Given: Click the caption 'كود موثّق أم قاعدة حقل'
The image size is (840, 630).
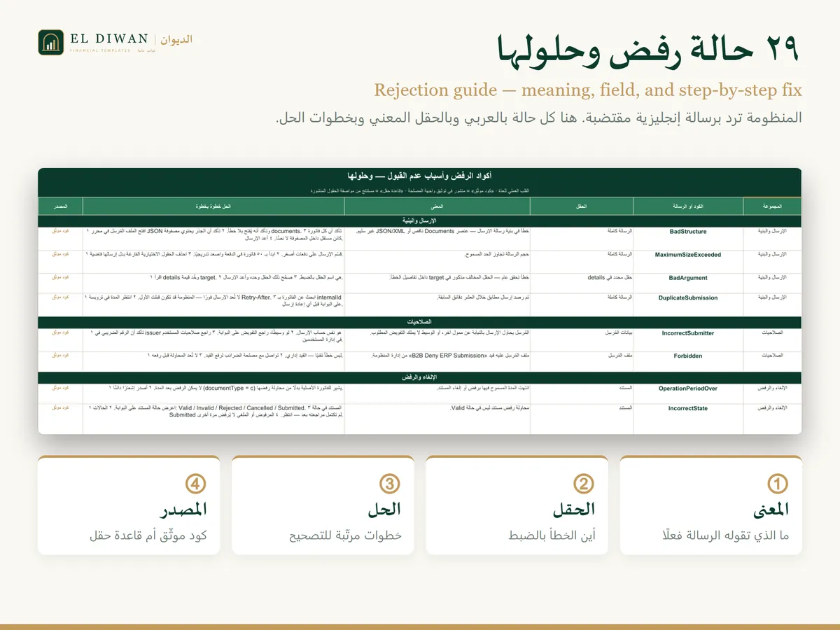Looking at the screenshot, I should 148,536.
